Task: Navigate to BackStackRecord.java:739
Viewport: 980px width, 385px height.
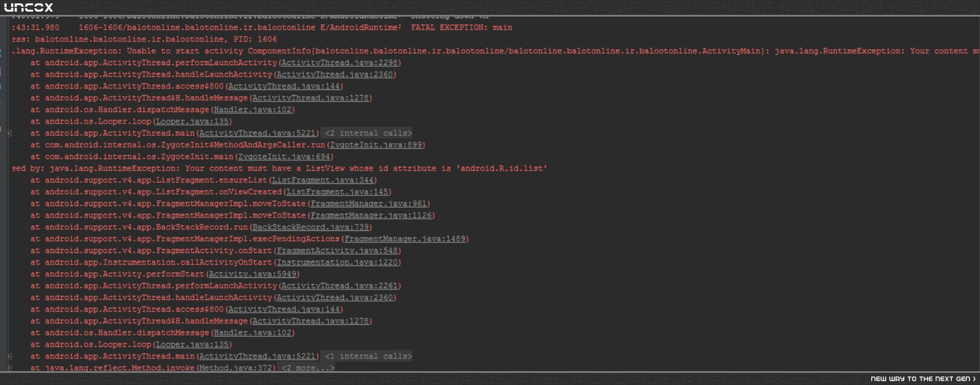Action: tap(310, 227)
